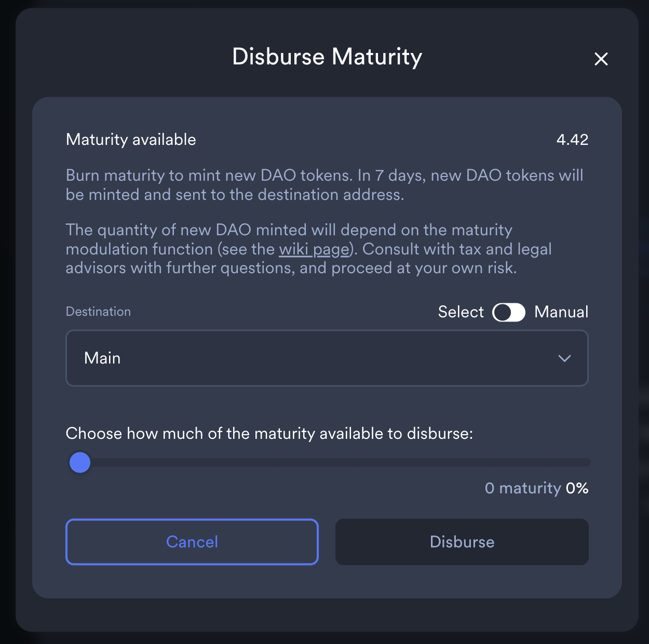Click the Disburse Maturity dialog title
The width and height of the screenshot is (649, 644).
[327, 57]
